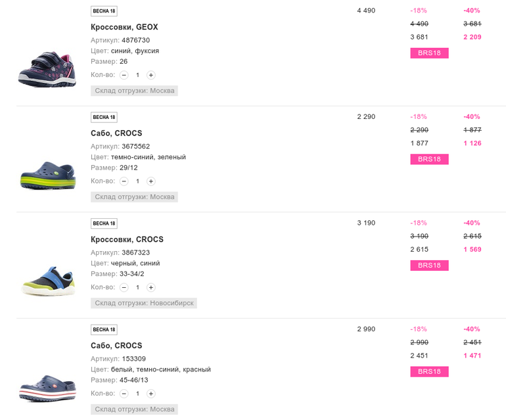Image resolution: width=506 pixels, height=420 pixels.
Task: Click 'ВЕСНА 18' tag above GEOX sneakers
Action: point(104,11)
